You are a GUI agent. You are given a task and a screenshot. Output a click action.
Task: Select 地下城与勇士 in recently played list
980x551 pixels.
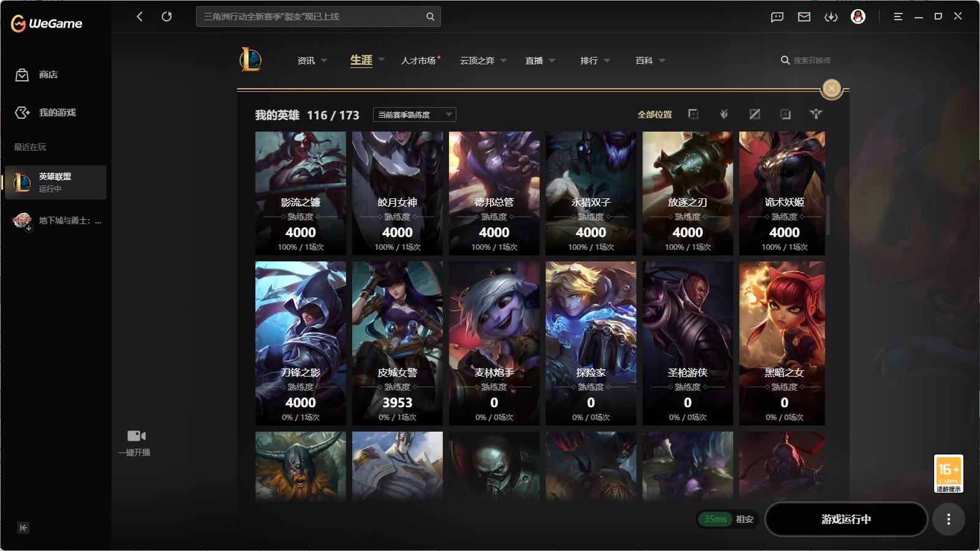56,220
